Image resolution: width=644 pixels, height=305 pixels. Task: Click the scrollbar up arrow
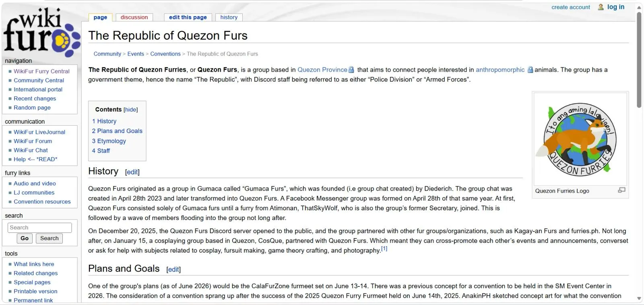639,7
